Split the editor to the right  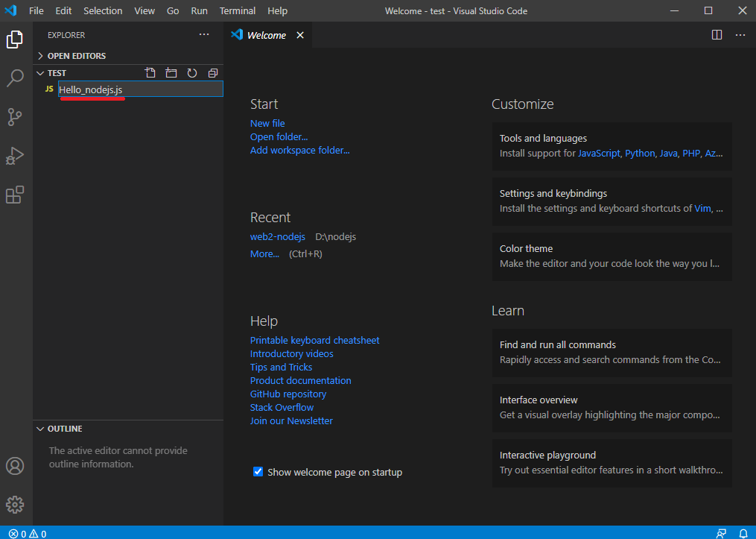tap(717, 35)
